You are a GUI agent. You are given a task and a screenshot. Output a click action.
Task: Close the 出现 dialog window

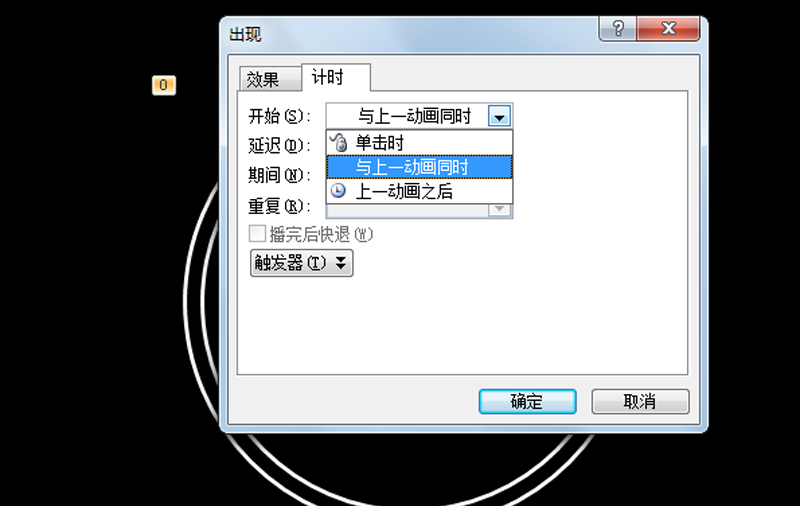tap(668, 29)
